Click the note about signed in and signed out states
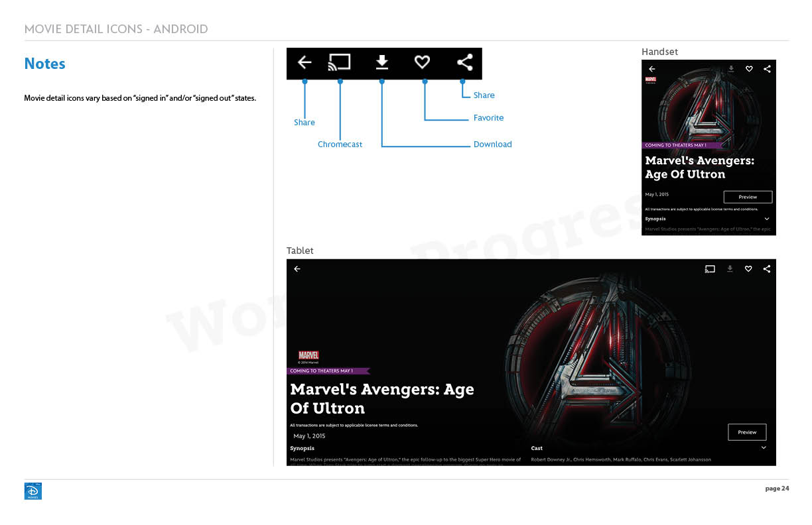This screenshot has height=525, width=812. pos(140,98)
